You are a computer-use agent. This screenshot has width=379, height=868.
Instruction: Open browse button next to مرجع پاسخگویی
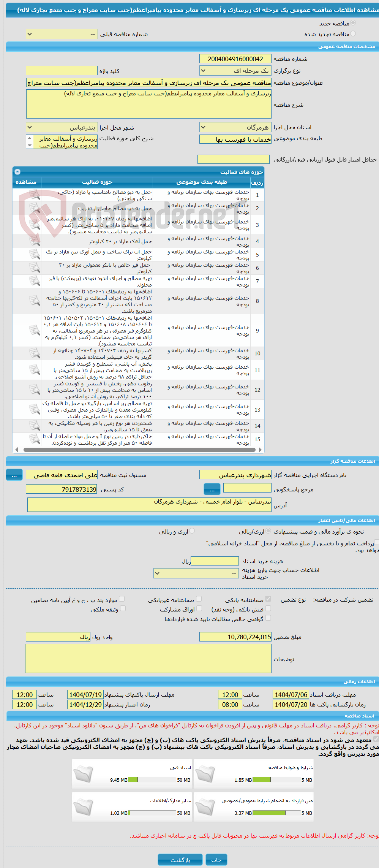pos(212,489)
